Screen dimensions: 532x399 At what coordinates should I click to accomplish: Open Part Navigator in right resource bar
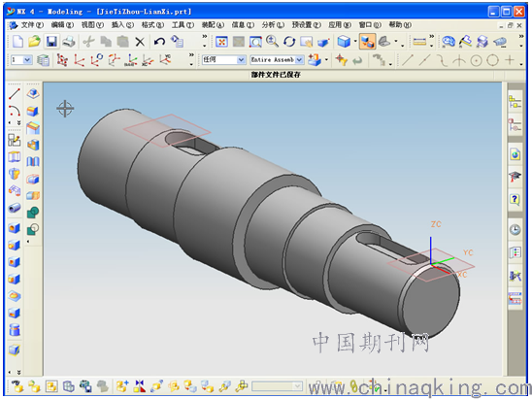[x=515, y=124]
